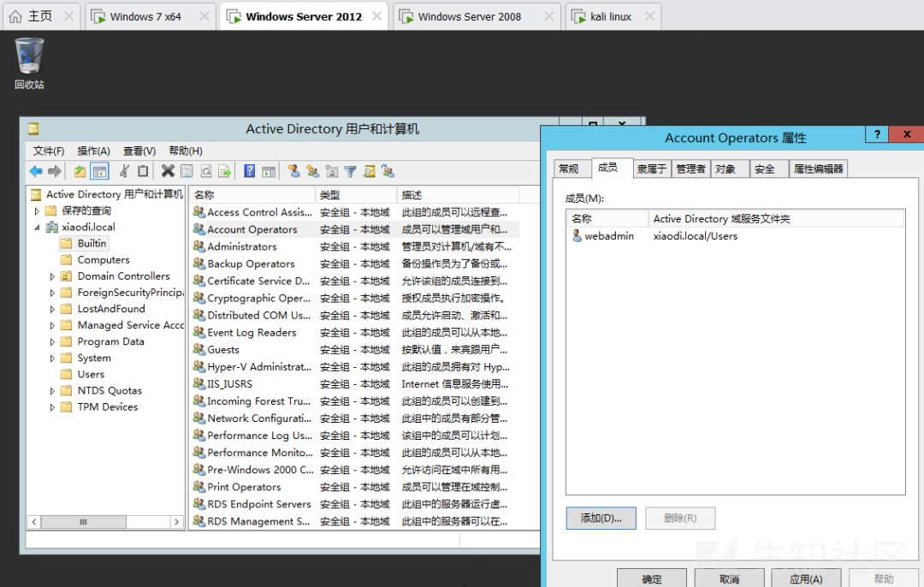Open the 操作(A) menu
Viewport: 924px width, 587px height.
click(x=94, y=151)
